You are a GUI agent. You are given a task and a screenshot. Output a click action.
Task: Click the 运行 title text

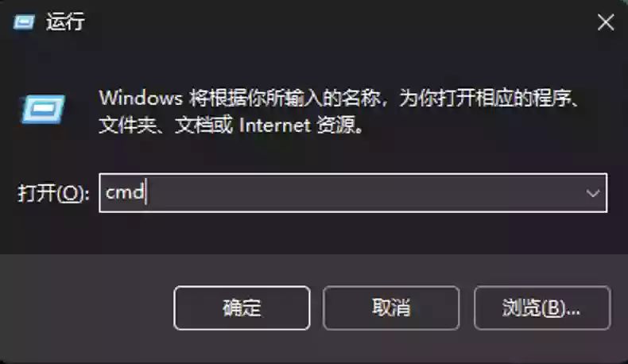coord(65,21)
